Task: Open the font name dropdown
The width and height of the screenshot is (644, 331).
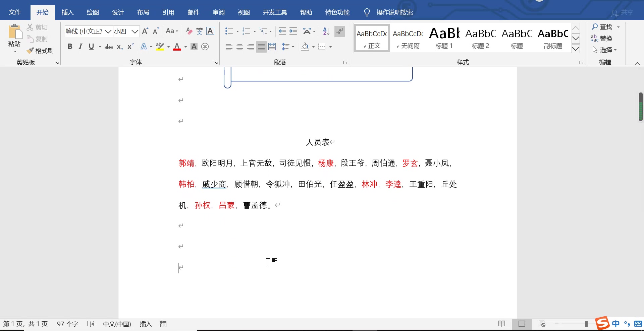Action: coord(108,31)
